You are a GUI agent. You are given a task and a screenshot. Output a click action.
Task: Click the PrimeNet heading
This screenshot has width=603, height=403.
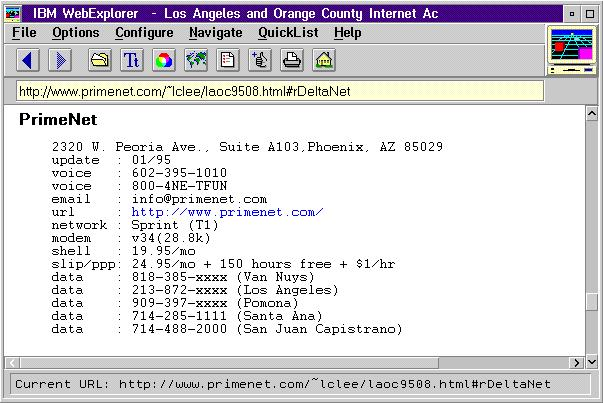tap(58, 120)
